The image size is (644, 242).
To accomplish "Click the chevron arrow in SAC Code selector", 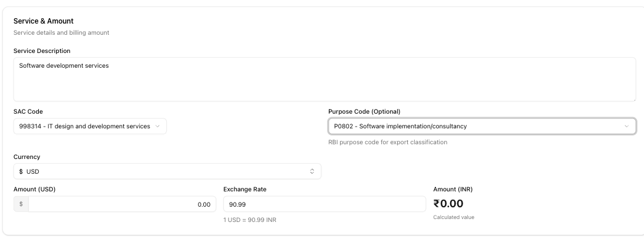I will 157,127.
